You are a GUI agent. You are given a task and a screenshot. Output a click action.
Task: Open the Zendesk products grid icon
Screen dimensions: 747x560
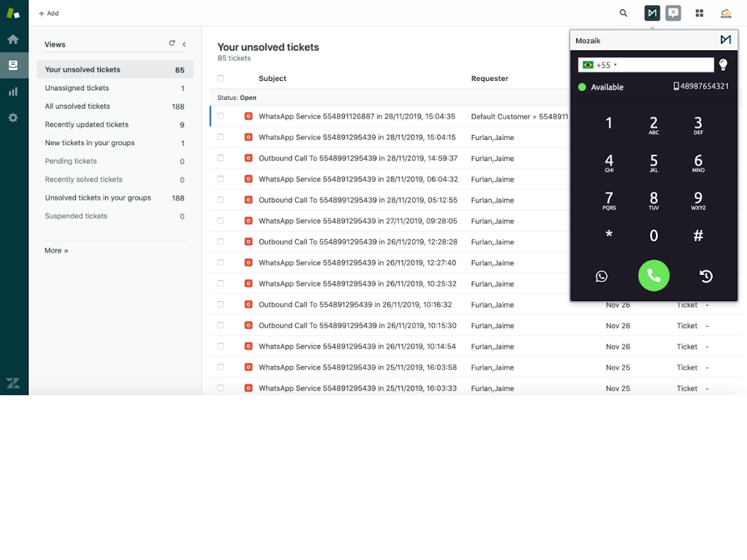coord(699,13)
